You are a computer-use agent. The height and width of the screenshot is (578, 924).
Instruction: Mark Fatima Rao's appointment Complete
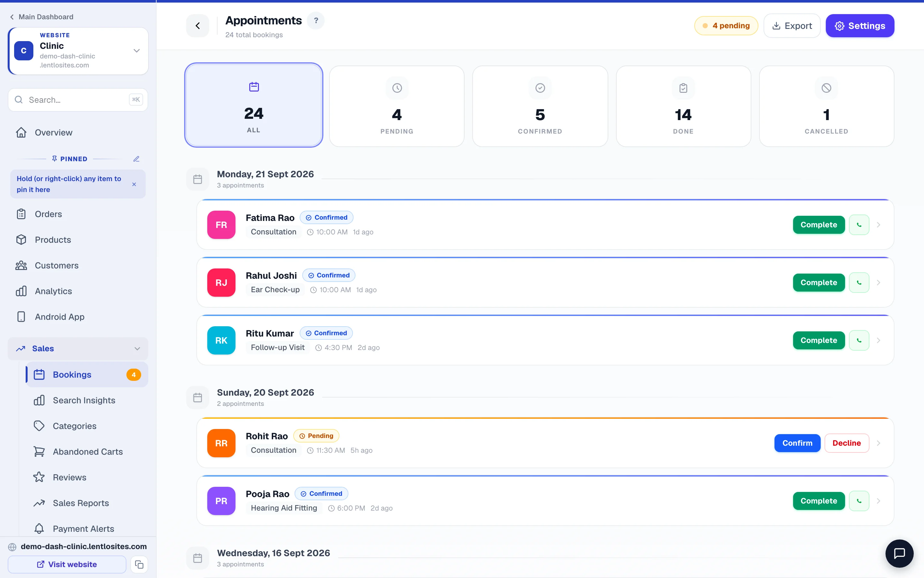(x=819, y=225)
